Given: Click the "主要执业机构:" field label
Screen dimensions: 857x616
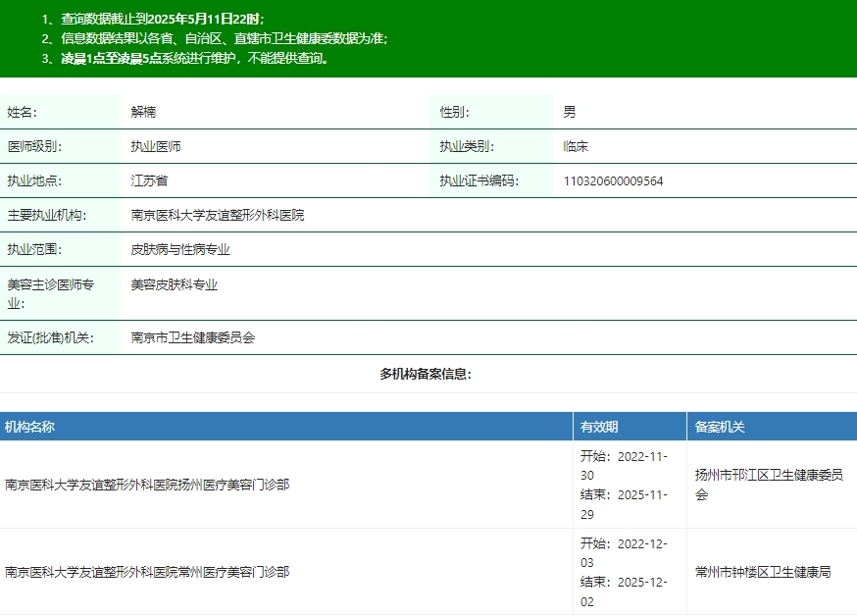Looking at the screenshot, I should (x=47, y=216).
